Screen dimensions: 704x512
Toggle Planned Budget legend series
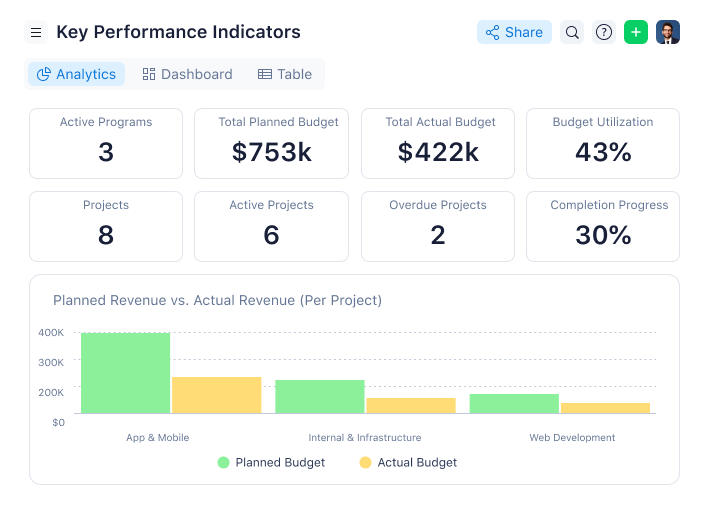(271, 463)
